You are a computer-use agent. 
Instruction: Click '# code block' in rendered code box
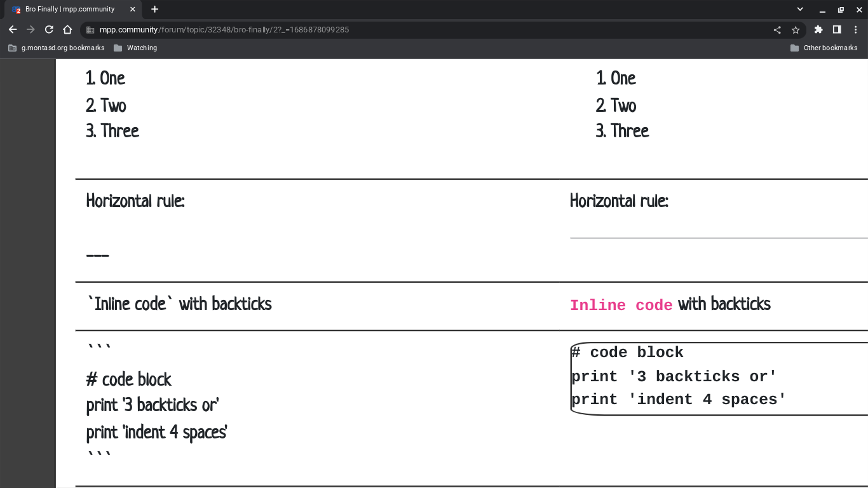click(x=627, y=353)
